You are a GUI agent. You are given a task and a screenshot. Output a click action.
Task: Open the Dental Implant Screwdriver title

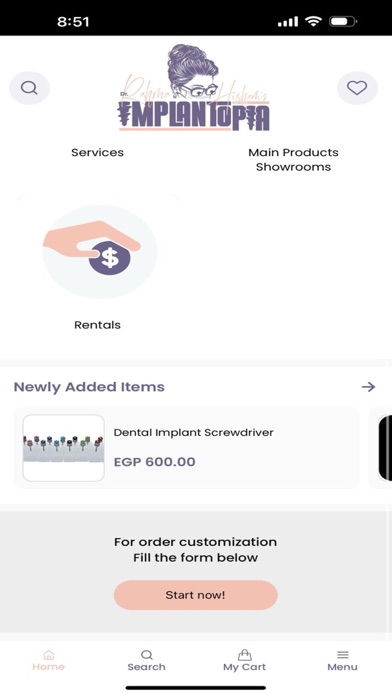tap(194, 432)
